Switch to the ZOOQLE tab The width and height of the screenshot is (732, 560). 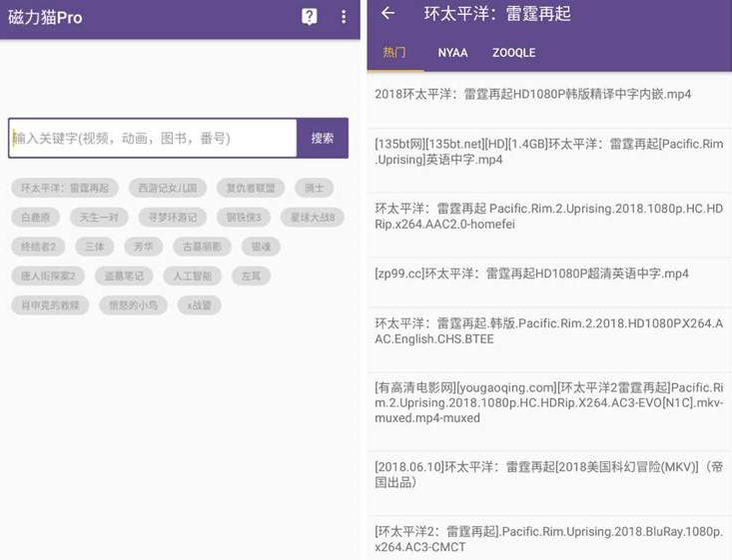514,53
